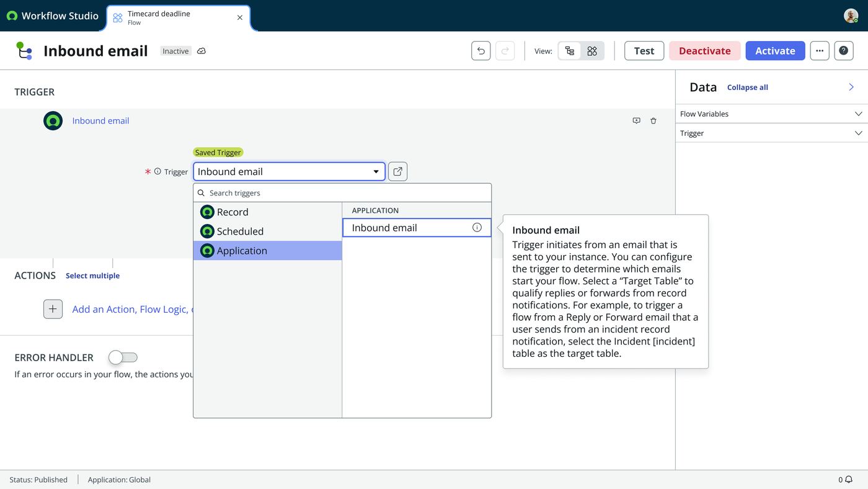Open the help question mark icon
This screenshot has width=868, height=489.
point(844,51)
